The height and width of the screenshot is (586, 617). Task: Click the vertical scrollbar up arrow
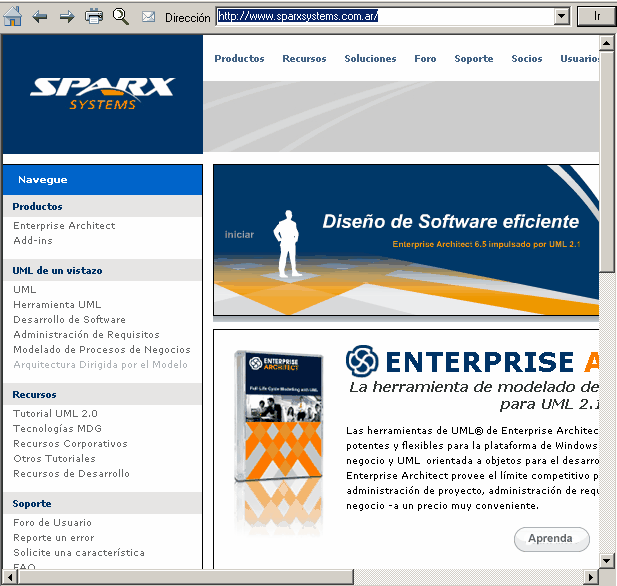pyautogui.click(x=606, y=43)
